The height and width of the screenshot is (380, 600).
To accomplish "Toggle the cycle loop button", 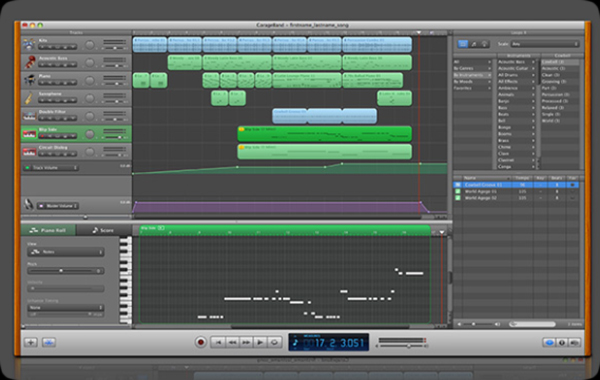I will pyautogui.click(x=274, y=342).
